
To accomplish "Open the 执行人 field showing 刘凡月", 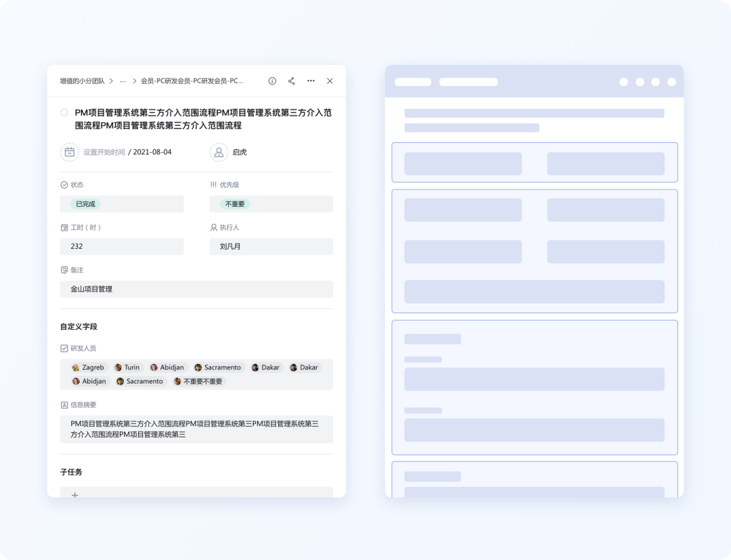I will click(271, 246).
